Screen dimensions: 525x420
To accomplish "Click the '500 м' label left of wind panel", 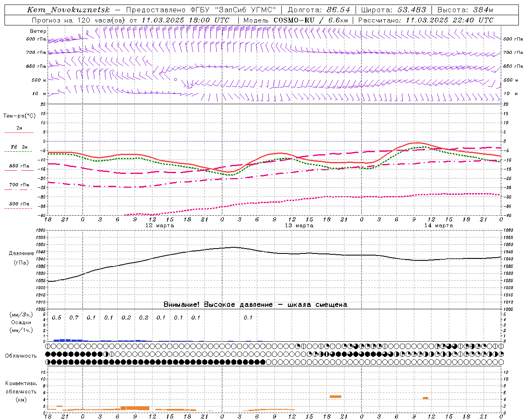I will [x=39, y=80].
